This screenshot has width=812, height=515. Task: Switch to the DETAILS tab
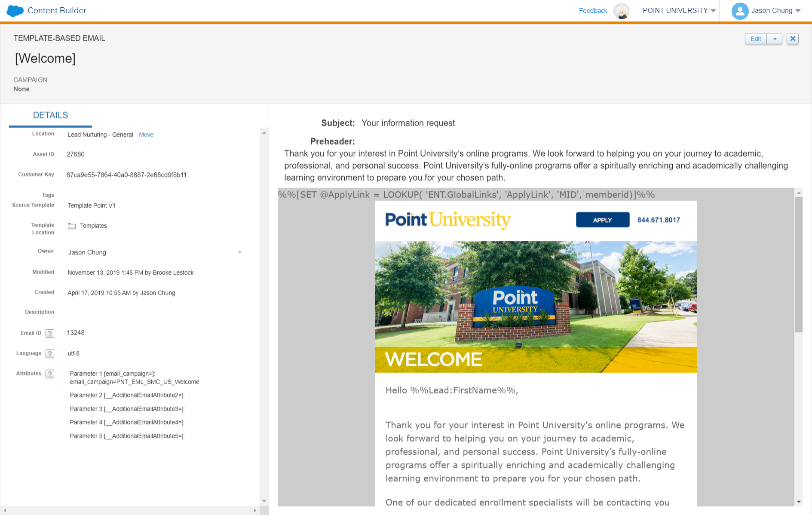[50, 115]
